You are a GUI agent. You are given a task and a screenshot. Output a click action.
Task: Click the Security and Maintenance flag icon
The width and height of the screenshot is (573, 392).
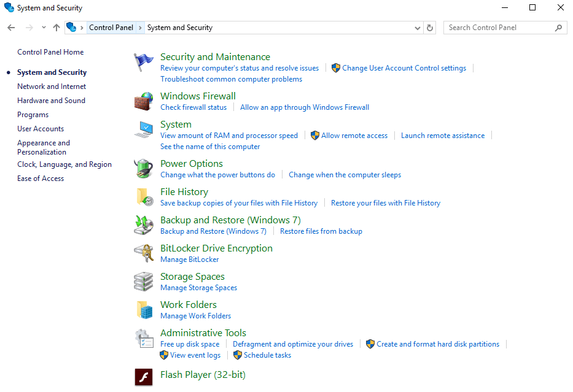point(144,62)
